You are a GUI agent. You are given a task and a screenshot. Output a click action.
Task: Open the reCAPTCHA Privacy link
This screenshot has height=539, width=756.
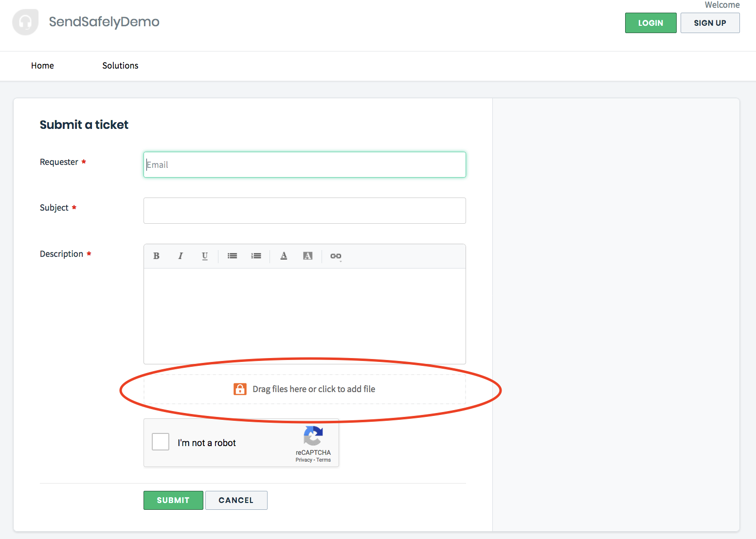(x=304, y=460)
